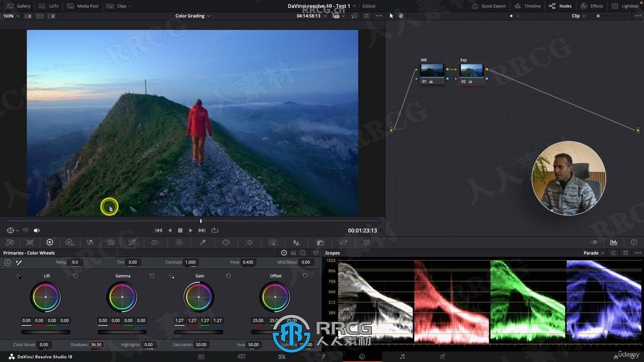Open the Clip node graph mode dropdown
The height and width of the screenshot is (362, 644).
[x=579, y=16]
